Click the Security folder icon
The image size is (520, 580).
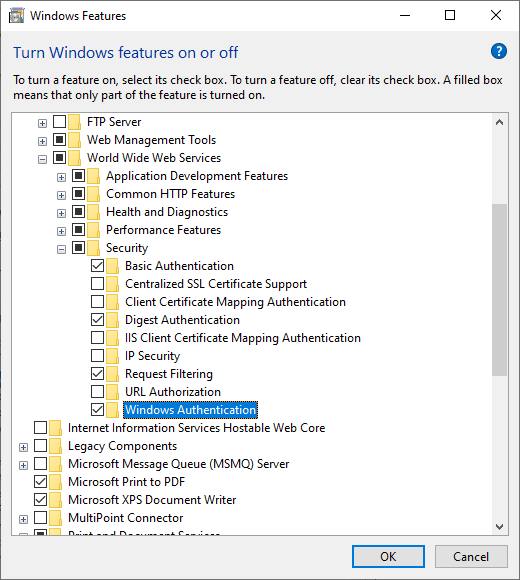[94, 248]
